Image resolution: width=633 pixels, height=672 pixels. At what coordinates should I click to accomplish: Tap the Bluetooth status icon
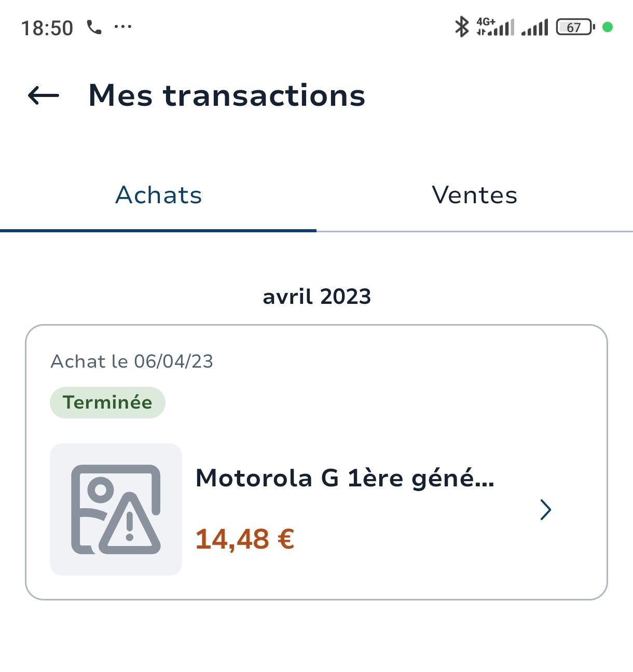[x=461, y=26]
